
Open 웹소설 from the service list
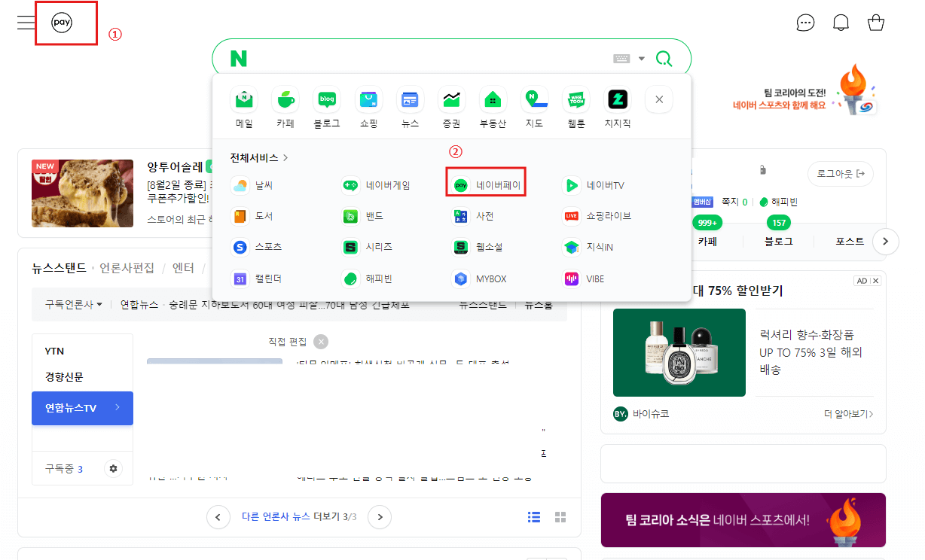point(478,247)
